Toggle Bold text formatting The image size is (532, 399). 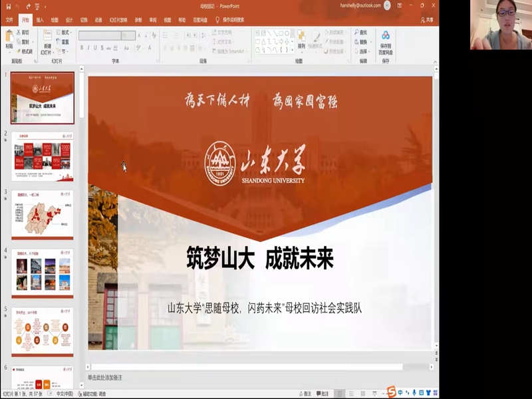coord(82,48)
